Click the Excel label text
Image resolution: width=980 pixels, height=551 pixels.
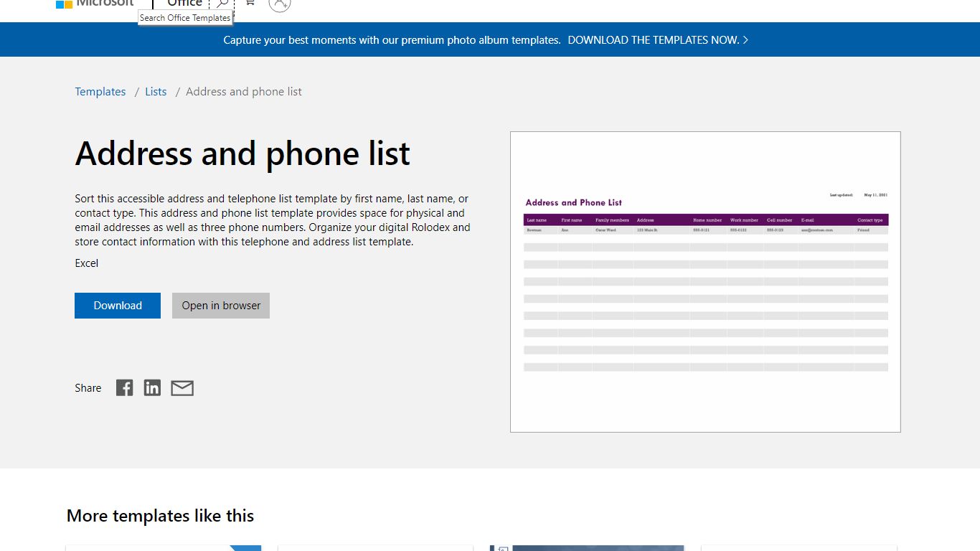tap(87, 263)
